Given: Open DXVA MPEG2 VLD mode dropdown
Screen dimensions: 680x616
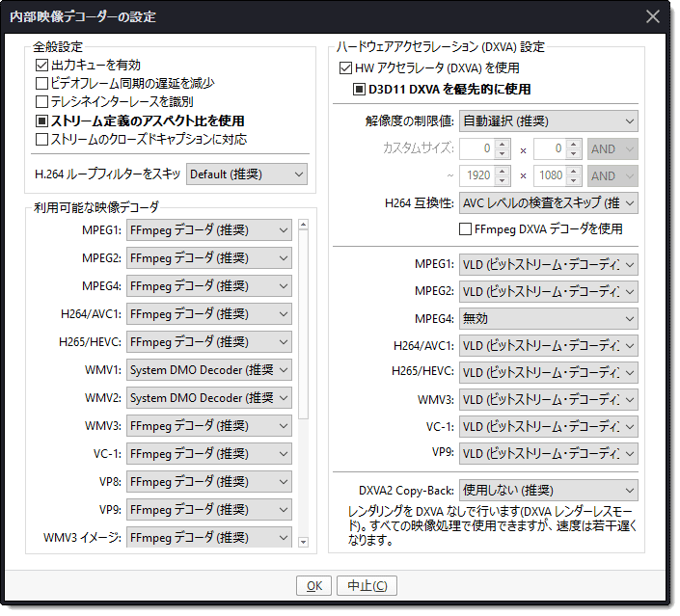Looking at the screenshot, I should point(549,292).
